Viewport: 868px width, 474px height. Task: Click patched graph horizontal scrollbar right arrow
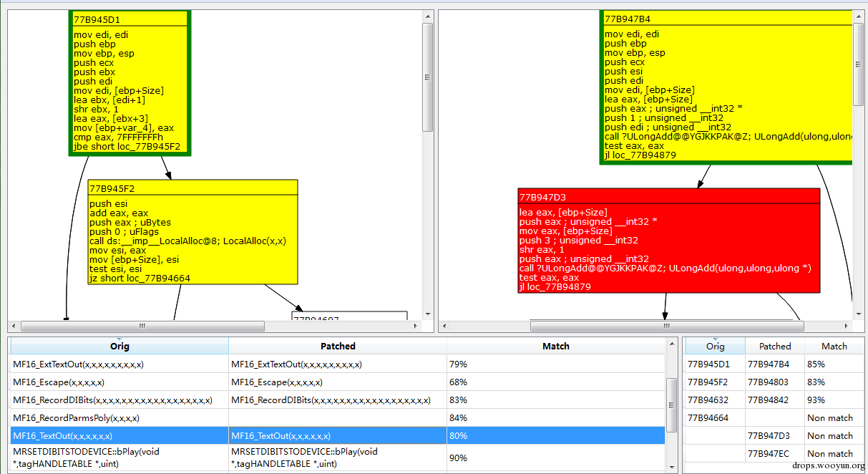pos(847,327)
